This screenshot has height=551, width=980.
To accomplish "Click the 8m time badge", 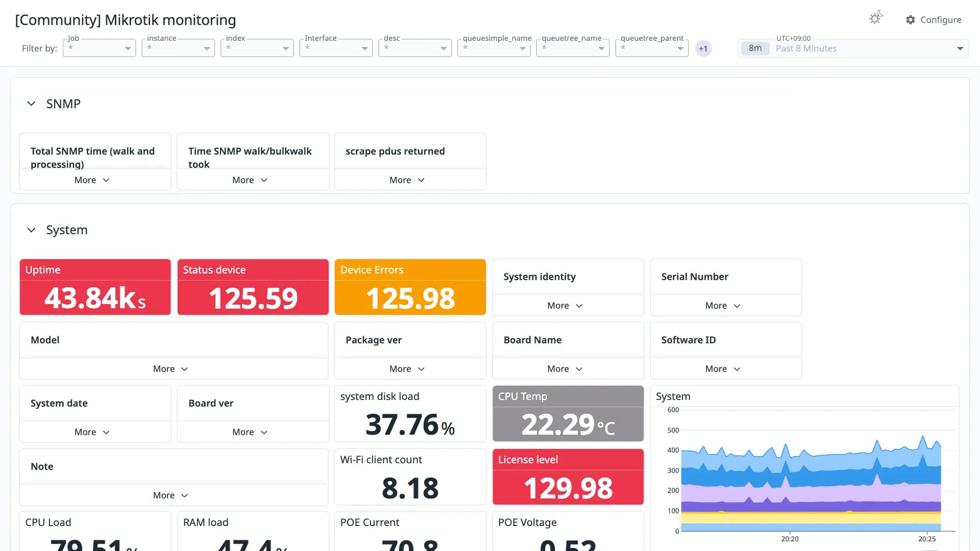I will point(755,48).
